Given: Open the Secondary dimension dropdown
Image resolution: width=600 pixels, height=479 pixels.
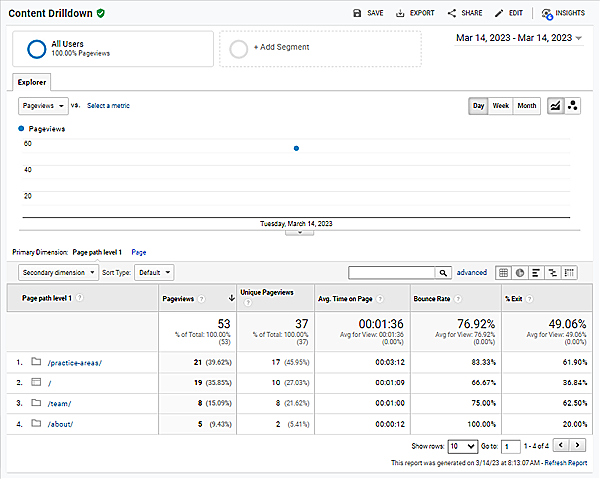Looking at the screenshot, I should 58,273.
